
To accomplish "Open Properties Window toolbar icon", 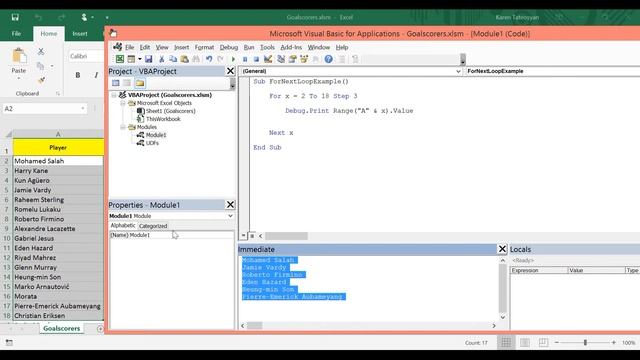I will [x=292, y=59].
